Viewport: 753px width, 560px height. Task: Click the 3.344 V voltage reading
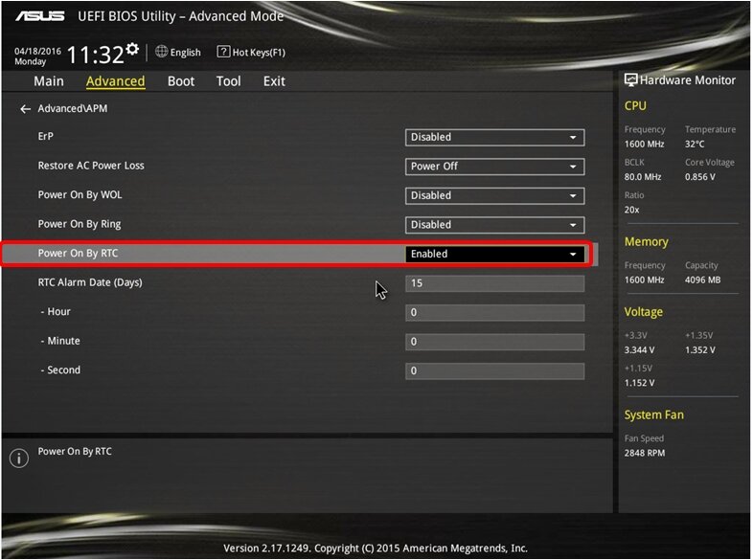639,349
